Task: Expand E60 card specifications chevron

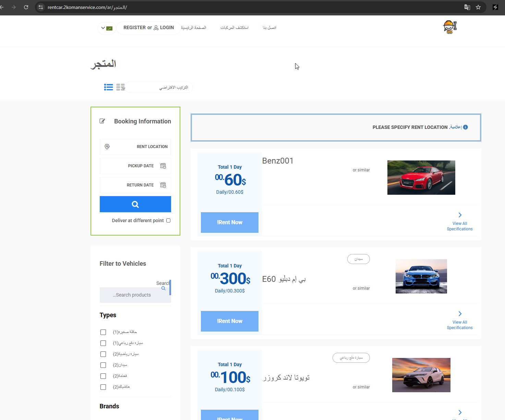Action: click(460, 314)
